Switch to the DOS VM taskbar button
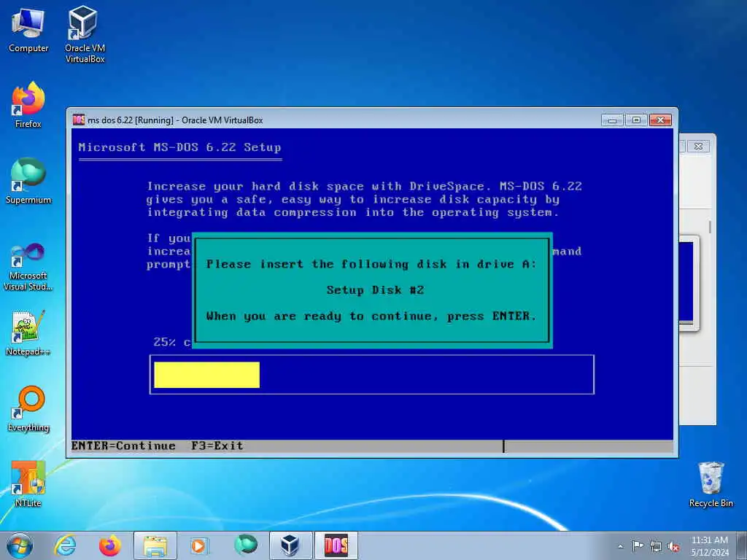This screenshot has width=747, height=560. coord(336,545)
